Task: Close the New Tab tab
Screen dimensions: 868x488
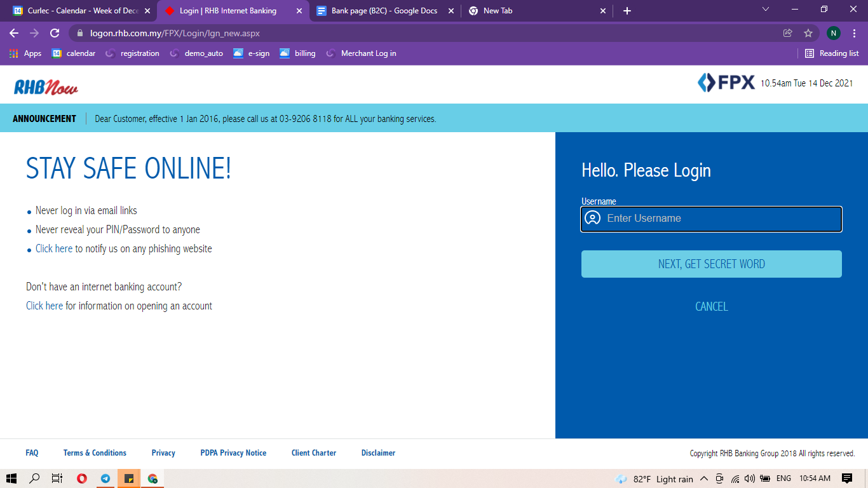Action: tap(603, 11)
